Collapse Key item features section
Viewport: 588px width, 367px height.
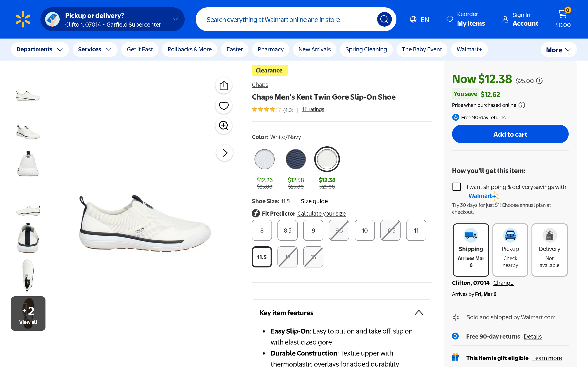(419, 313)
